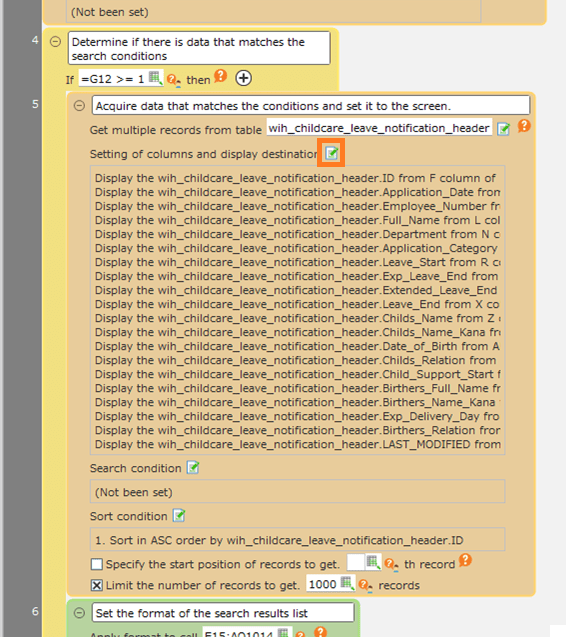Open orange help icon next to 'then'

(x=221, y=75)
